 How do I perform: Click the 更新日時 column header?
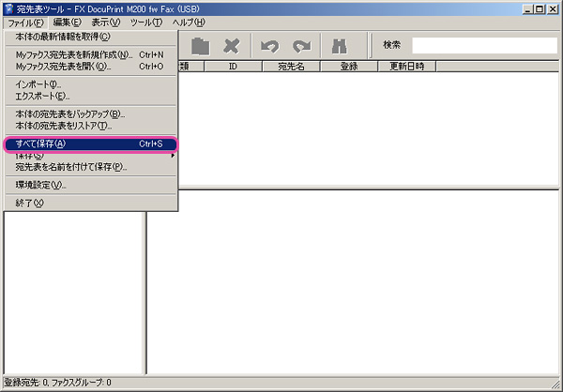(x=407, y=67)
